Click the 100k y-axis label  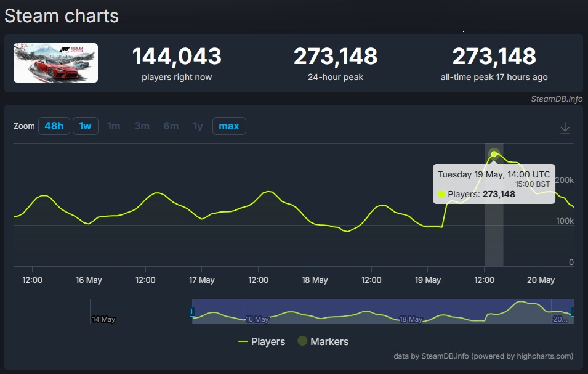(x=565, y=221)
